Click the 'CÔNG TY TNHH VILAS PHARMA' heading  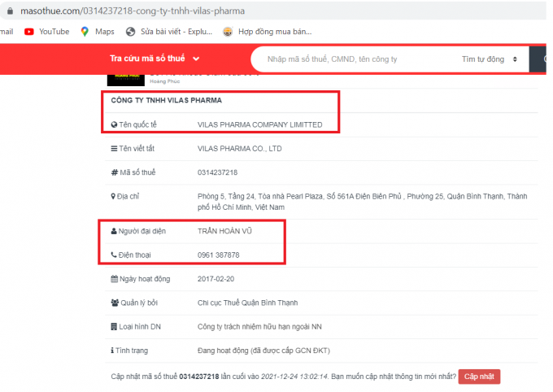[x=167, y=101]
